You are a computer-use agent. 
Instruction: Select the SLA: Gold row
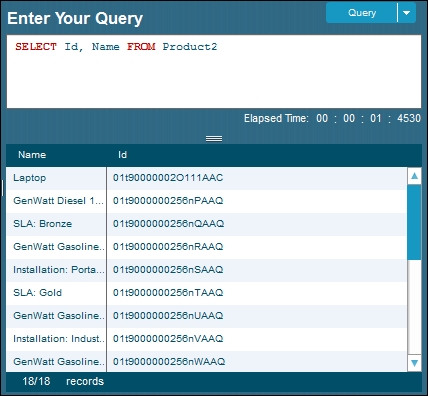(x=206, y=293)
